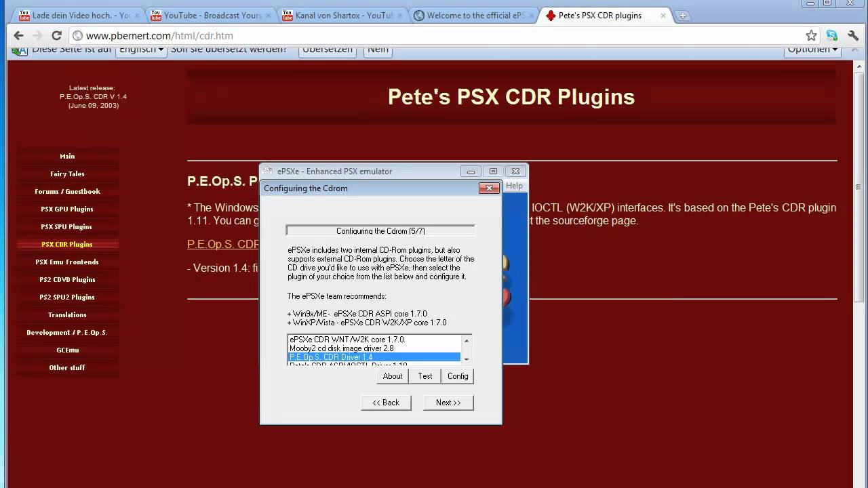Click 'Nein' in the translate bar
This screenshot has width=868, height=488.
tap(378, 49)
